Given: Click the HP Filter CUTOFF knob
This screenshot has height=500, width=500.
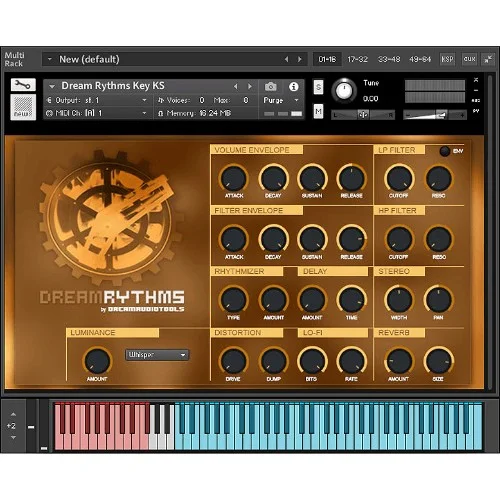Looking at the screenshot, I should (x=399, y=239).
